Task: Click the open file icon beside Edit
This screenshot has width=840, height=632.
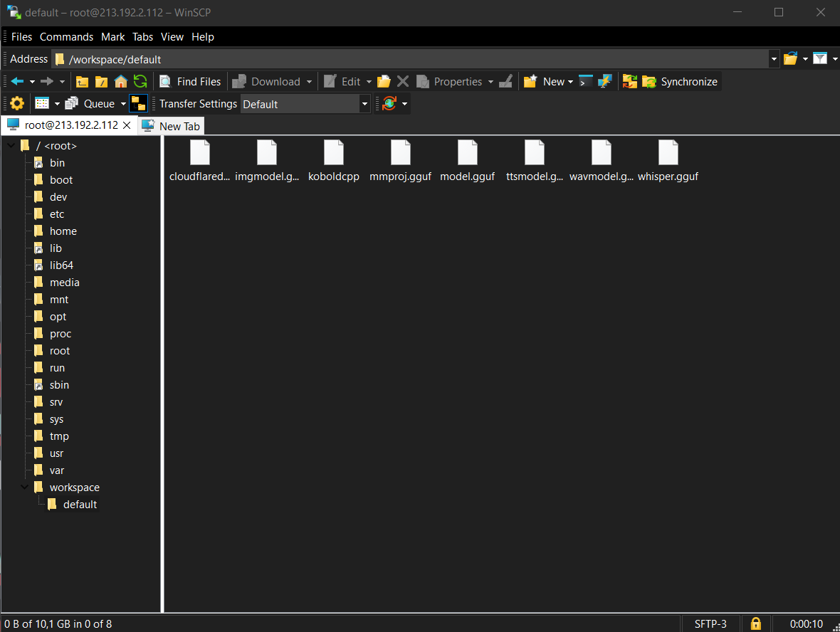Action: (x=384, y=81)
